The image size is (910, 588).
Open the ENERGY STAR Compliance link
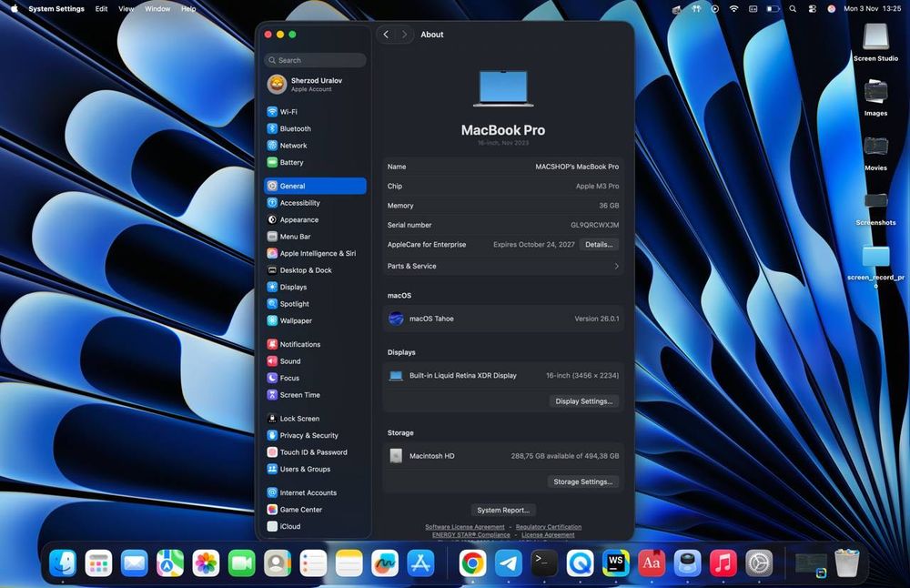coord(471,535)
